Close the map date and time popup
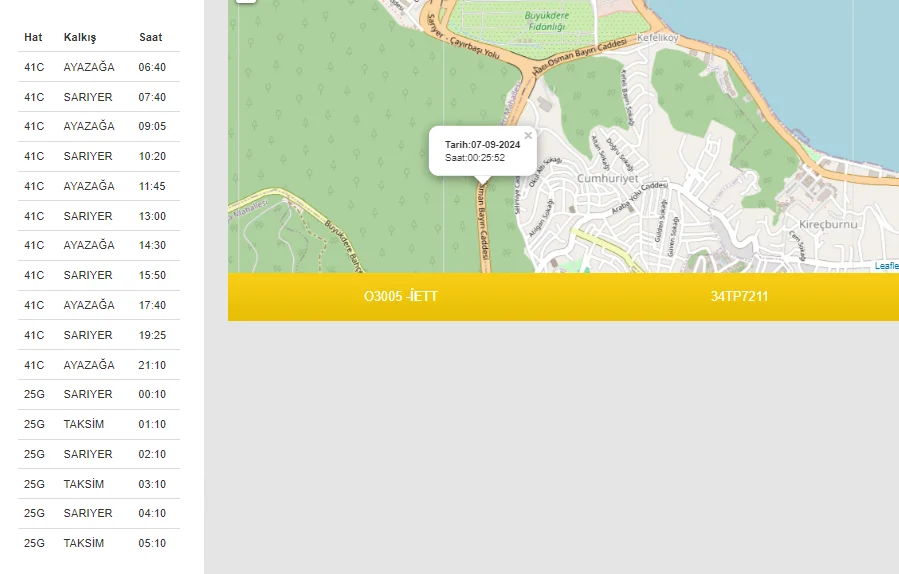The width and height of the screenshot is (899, 574). (528, 135)
